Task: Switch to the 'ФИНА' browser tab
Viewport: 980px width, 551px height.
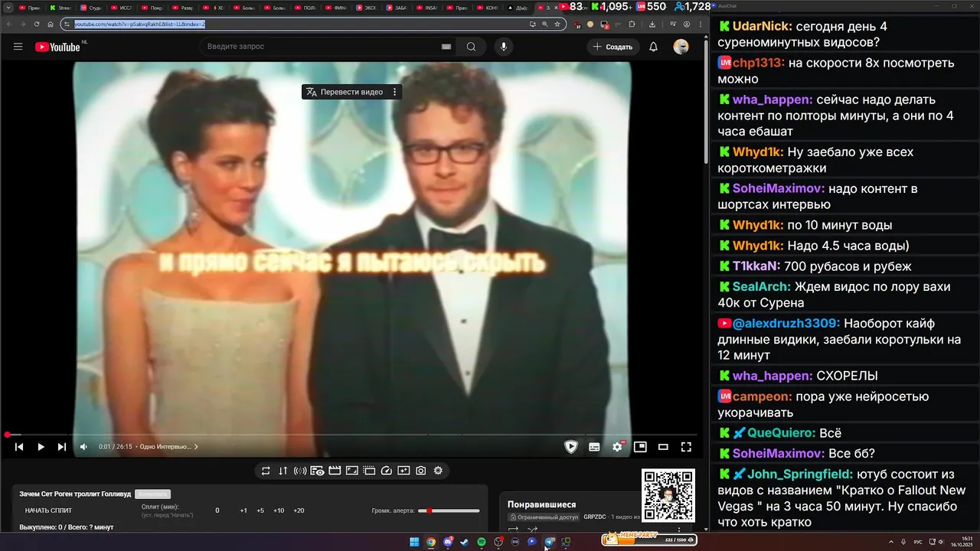Action: (x=336, y=7)
